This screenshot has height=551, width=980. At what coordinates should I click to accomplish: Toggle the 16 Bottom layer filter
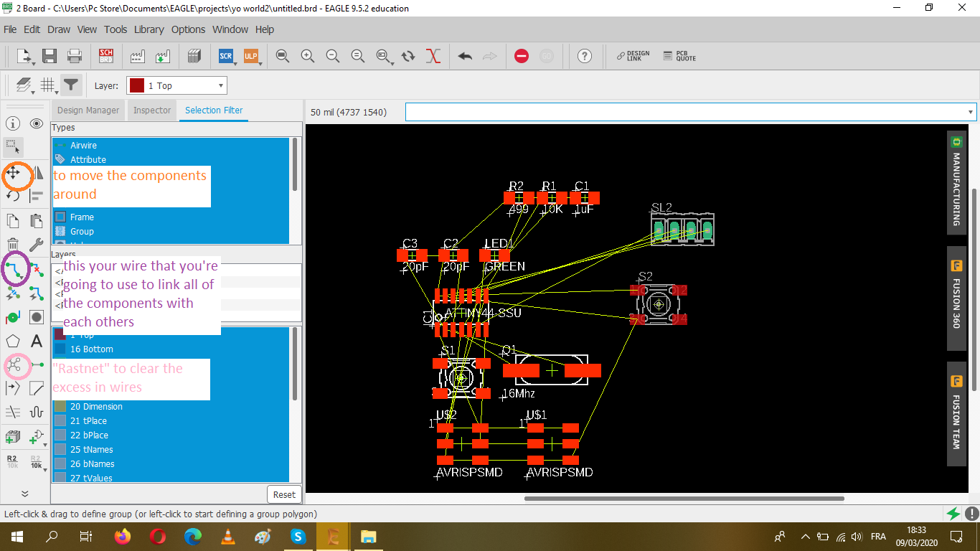pyautogui.click(x=171, y=349)
